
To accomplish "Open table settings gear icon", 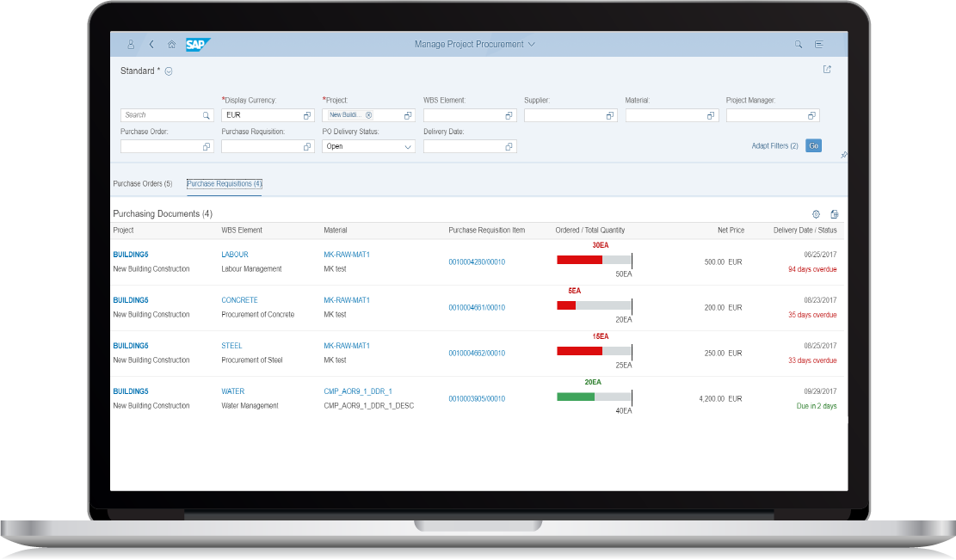I will [816, 214].
